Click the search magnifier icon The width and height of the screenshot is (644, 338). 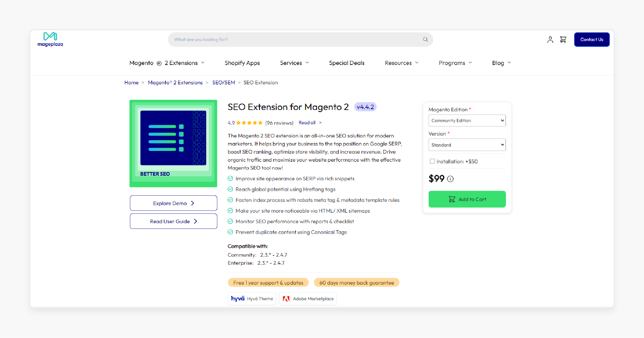[x=425, y=39]
